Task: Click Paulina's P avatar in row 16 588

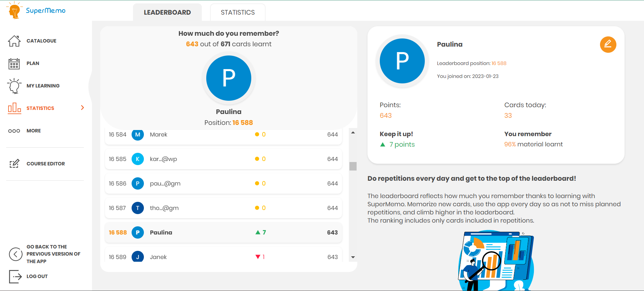Action: [x=138, y=232]
